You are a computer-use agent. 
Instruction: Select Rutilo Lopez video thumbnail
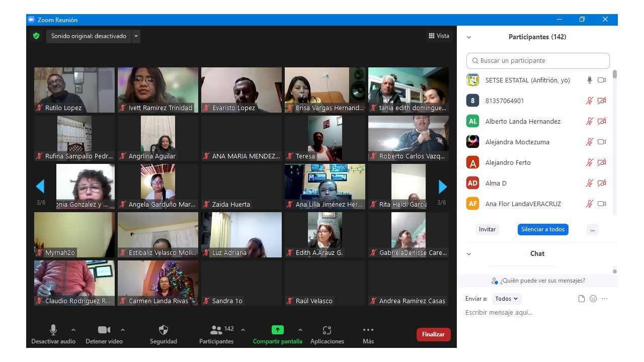pyautogui.click(x=74, y=90)
